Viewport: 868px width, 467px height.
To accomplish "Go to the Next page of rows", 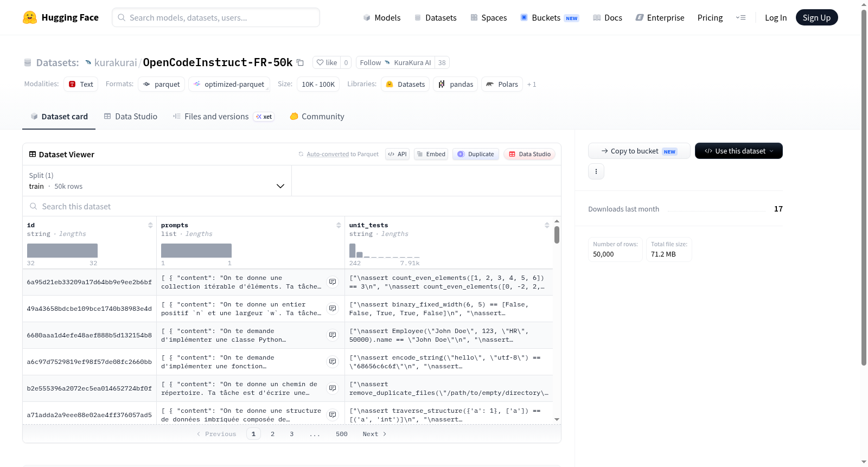I will [x=374, y=434].
